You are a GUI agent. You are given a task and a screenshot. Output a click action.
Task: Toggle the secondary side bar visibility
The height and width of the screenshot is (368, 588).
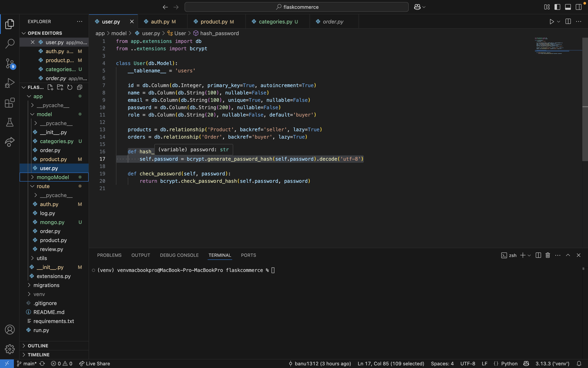click(x=579, y=7)
